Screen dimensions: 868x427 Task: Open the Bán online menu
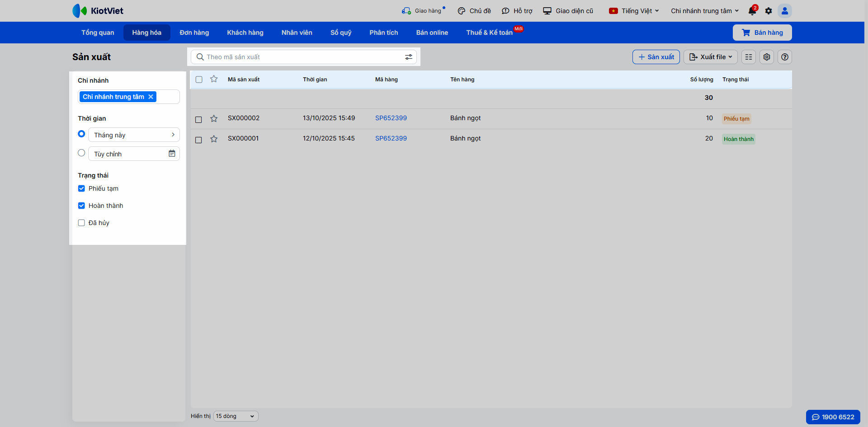click(x=432, y=33)
